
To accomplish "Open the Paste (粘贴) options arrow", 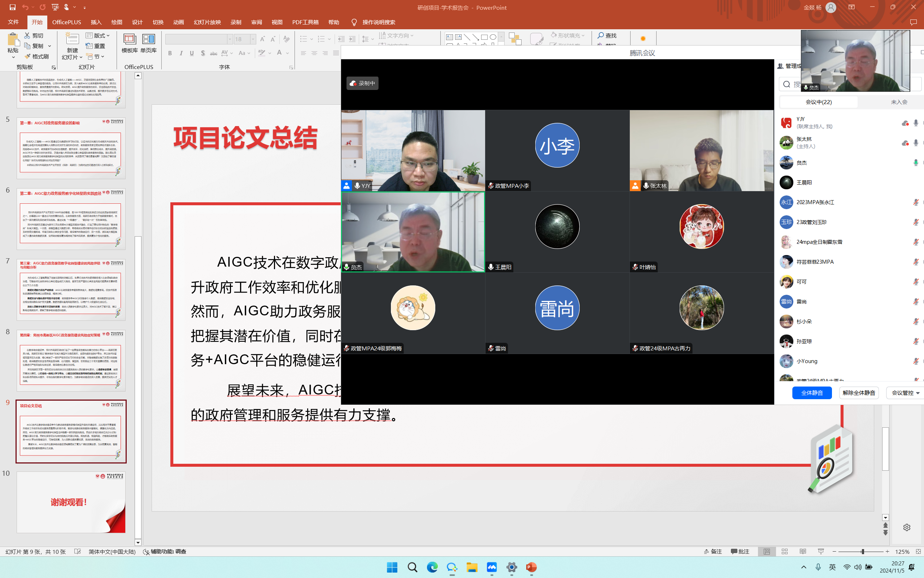I will click(x=13, y=57).
